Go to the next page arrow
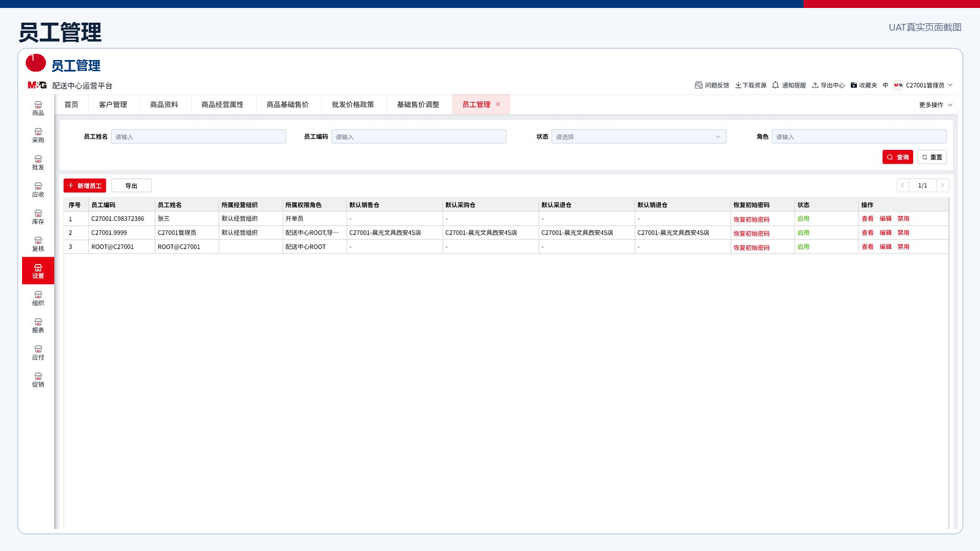The image size is (980, 551). (x=943, y=185)
